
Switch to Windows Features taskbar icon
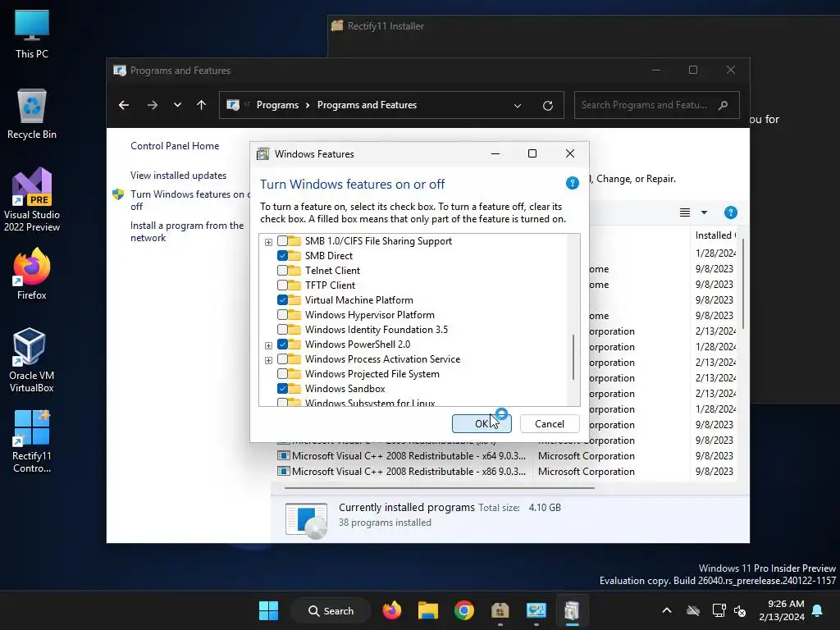pos(572,610)
